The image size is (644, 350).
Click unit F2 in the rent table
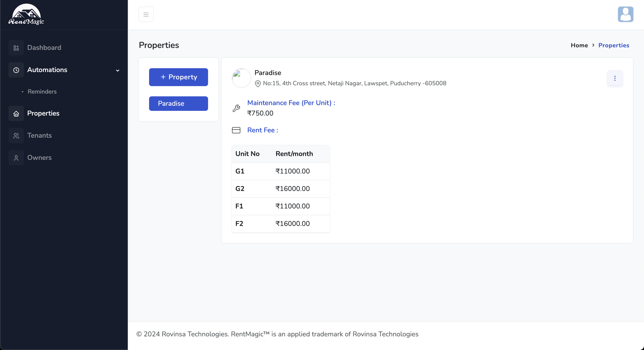pos(239,224)
